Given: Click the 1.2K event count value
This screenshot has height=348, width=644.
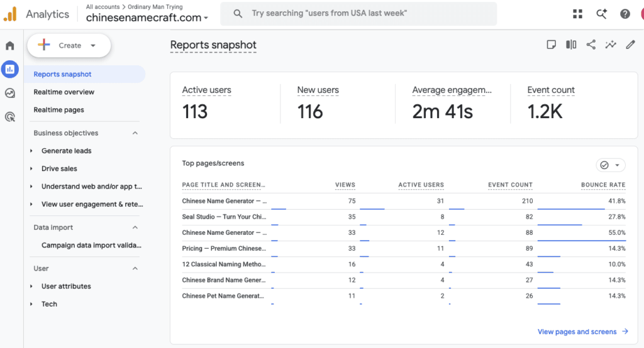Looking at the screenshot, I should [545, 112].
